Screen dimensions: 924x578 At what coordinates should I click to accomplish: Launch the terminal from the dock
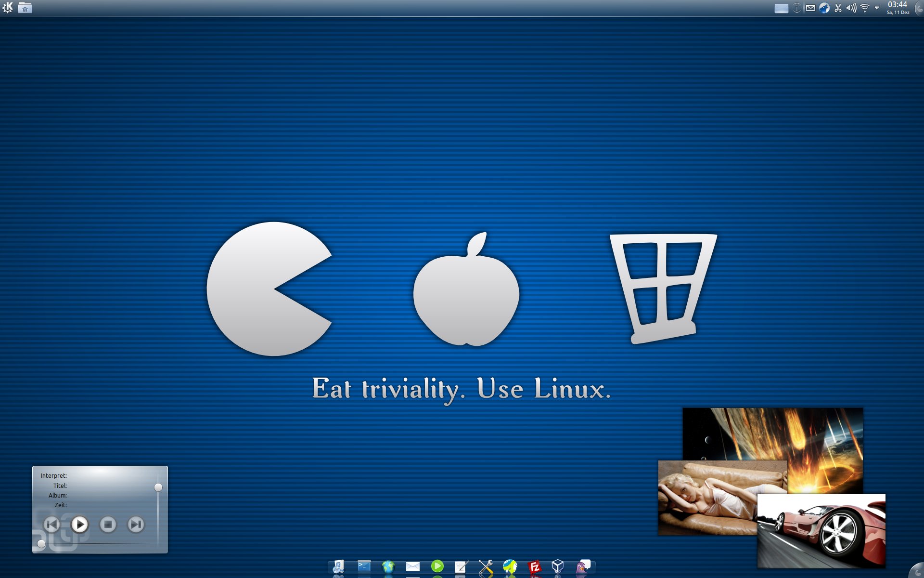pos(364,566)
